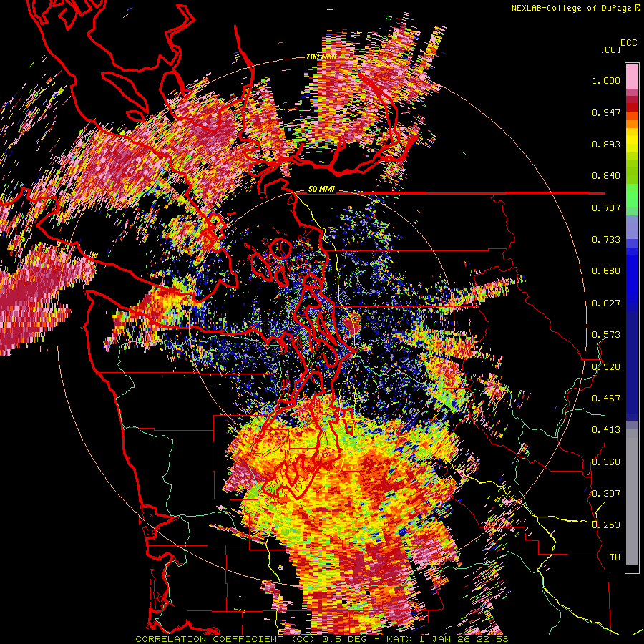Pick the light pink swatch atop the color bar
Viewport: 644px width, 644px height.
(632, 77)
